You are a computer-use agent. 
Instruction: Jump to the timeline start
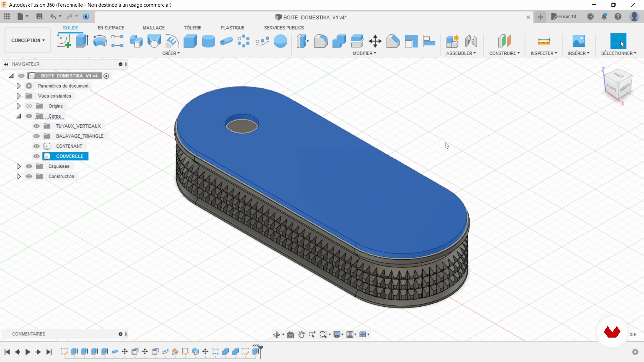(7, 352)
